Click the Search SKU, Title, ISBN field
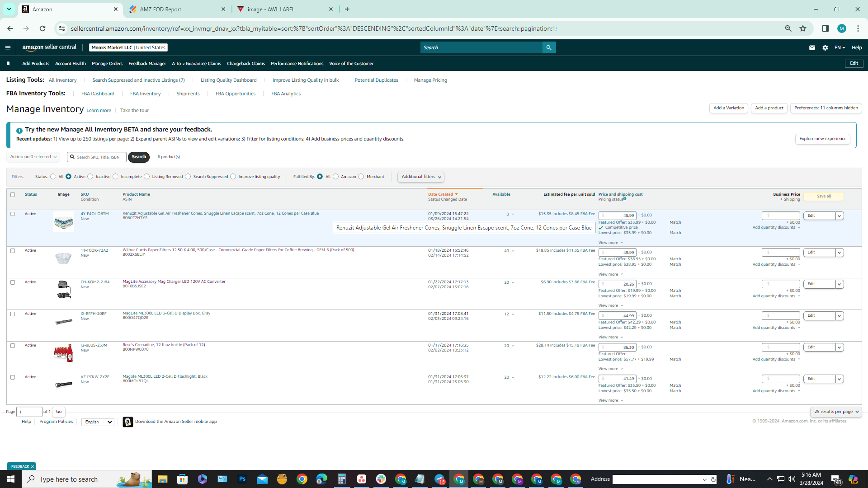The width and height of the screenshot is (868, 488). coord(97,157)
